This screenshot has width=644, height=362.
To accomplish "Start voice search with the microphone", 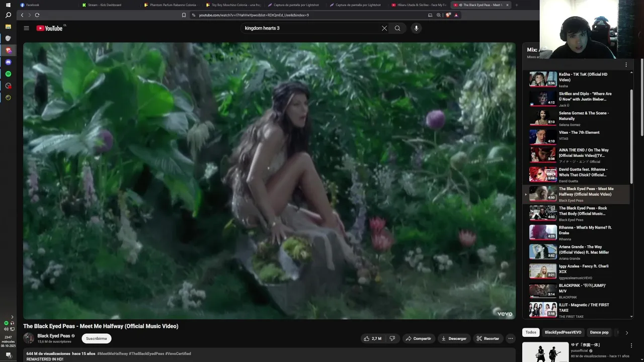I will tap(416, 28).
